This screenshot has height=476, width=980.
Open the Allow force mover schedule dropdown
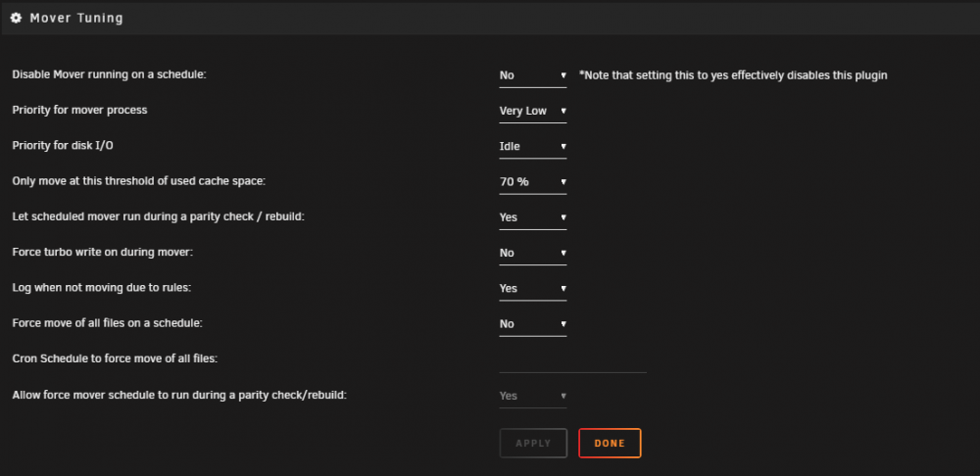(532, 396)
